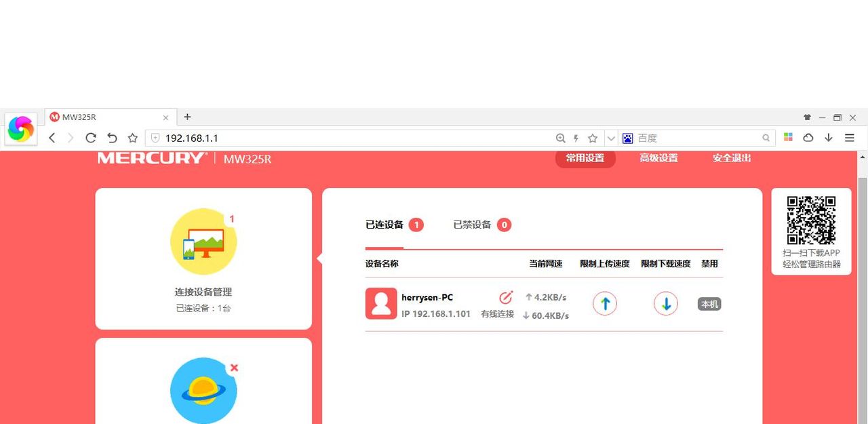Viewport: 868px width, 424px height.
Task: Click the planet internet settings icon
Action: point(203,391)
